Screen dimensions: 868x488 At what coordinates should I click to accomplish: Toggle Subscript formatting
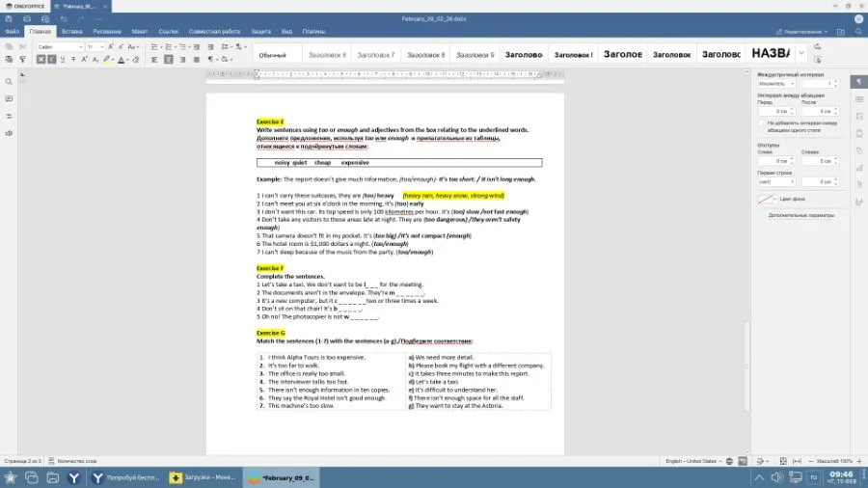click(95, 59)
